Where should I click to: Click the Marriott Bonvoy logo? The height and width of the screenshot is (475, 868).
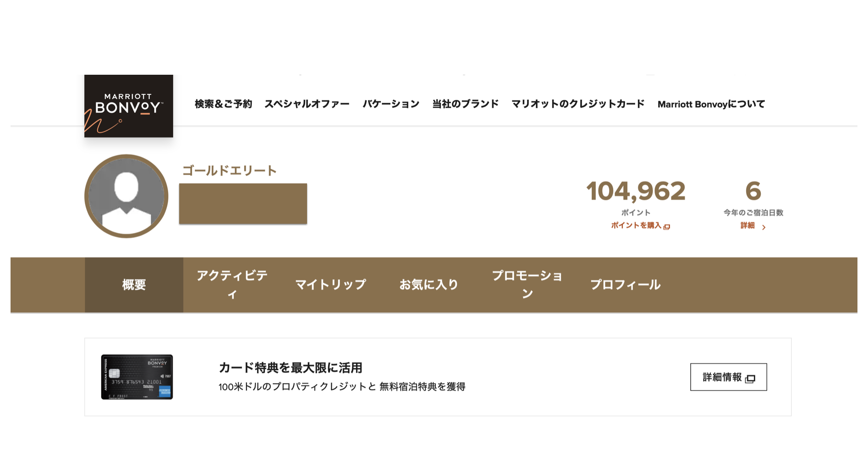[129, 106]
